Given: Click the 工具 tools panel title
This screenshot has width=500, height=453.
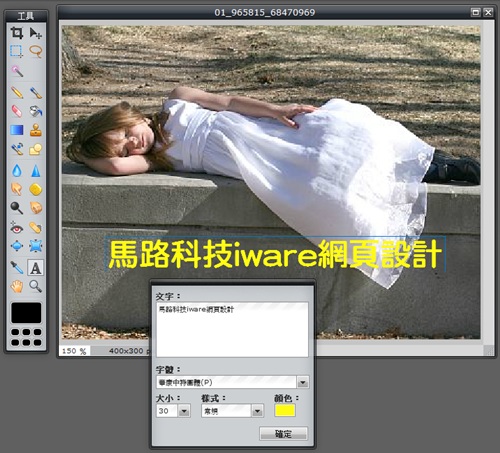Looking at the screenshot, I should [26, 16].
